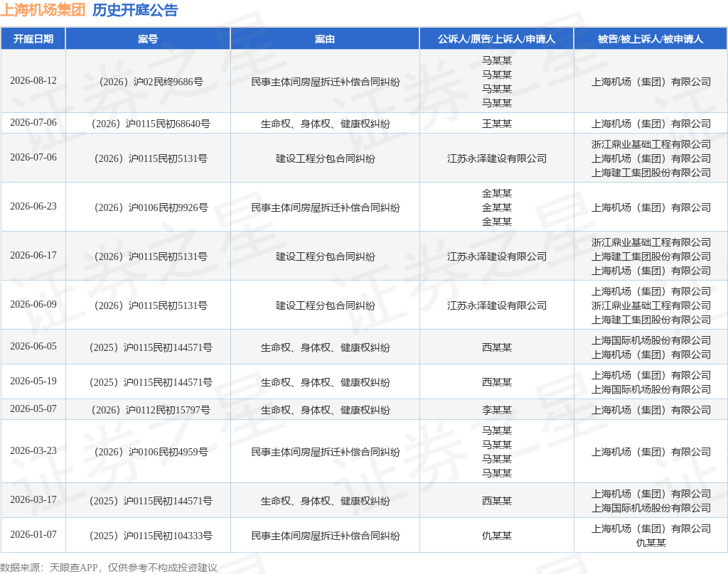Select date cell 2026-08-12

pos(33,81)
